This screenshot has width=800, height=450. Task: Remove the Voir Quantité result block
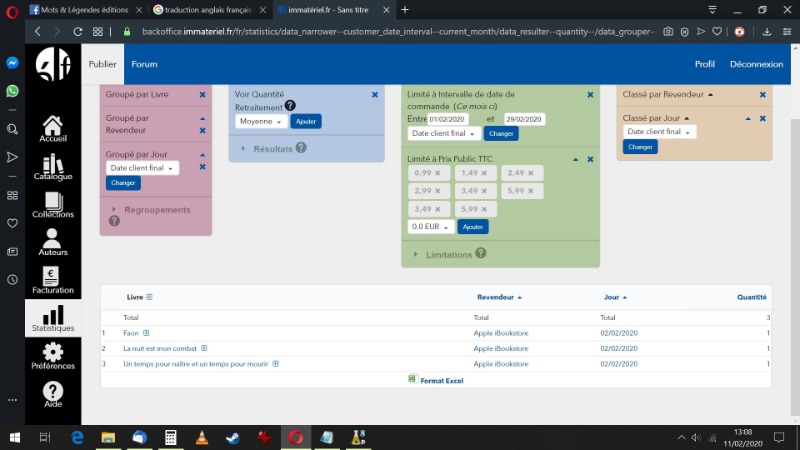pyautogui.click(x=375, y=94)
